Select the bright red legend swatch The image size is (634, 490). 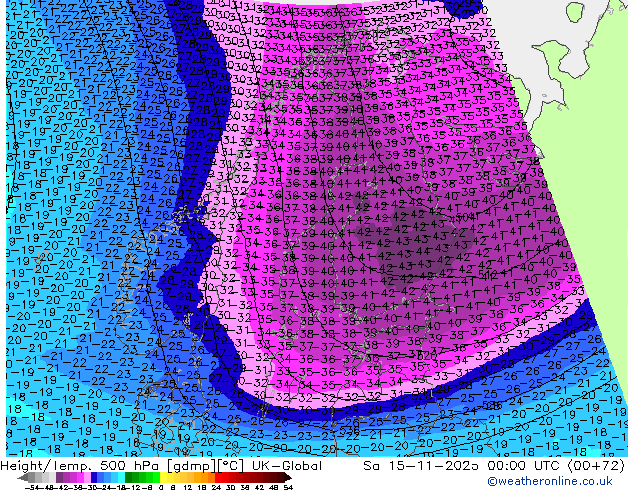point(218,477)
